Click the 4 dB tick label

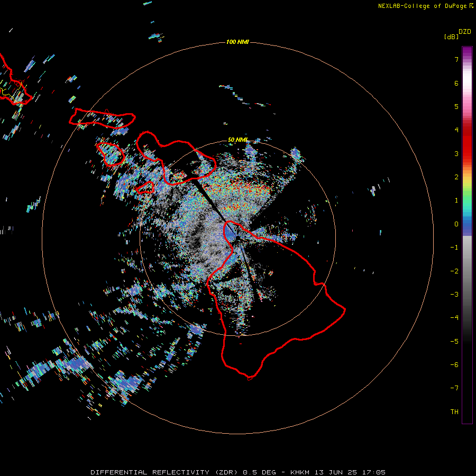coord(456,130)
